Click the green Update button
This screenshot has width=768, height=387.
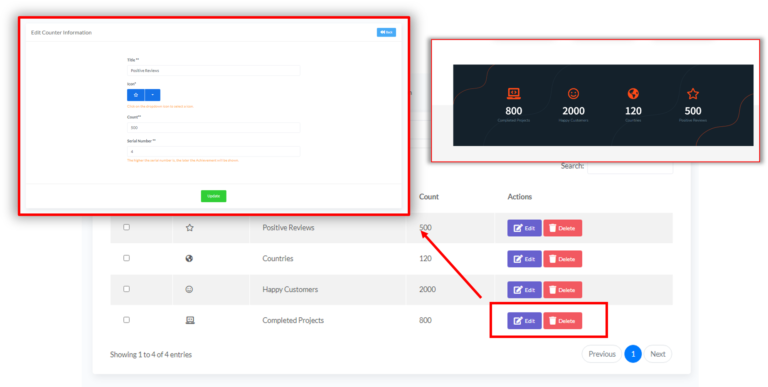click(x=214, y=196)
